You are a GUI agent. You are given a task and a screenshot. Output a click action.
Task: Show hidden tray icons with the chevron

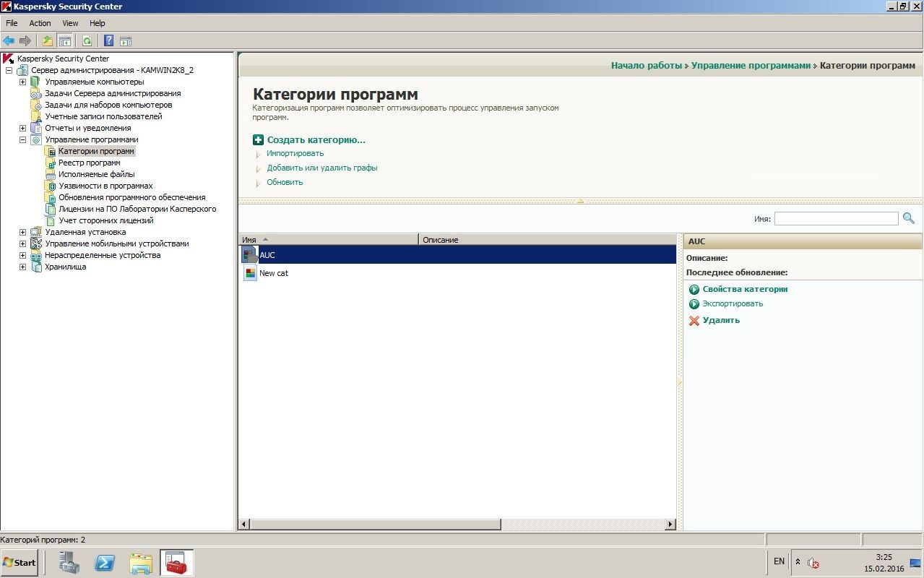(798, 561)
